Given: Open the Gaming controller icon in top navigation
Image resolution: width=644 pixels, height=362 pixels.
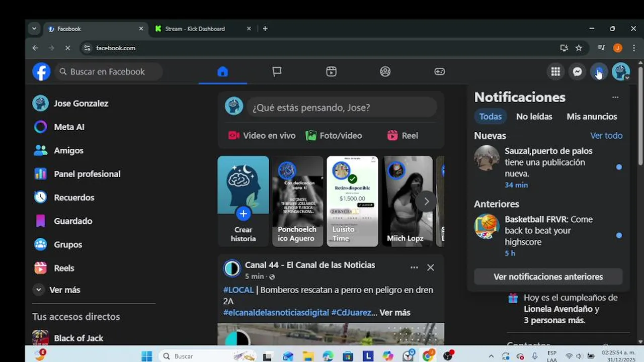Looking at the screenshot, I should 439,71.
